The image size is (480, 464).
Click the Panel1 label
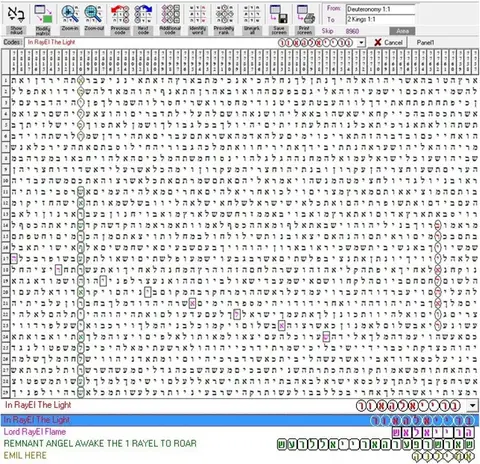click(x=425, y=43)
